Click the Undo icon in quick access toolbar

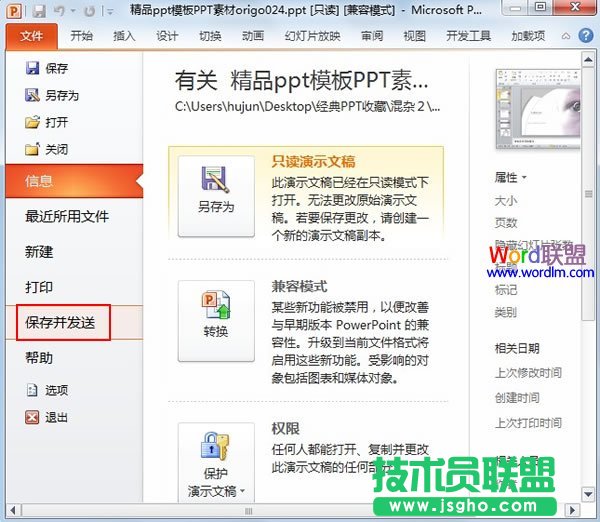[x=59, y=11]
